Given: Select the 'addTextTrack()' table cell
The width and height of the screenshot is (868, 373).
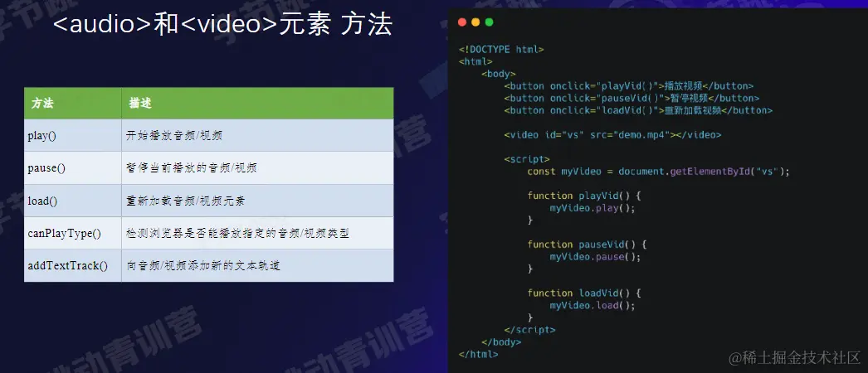Looking at the screenshot, I should click(x=72, y=265).
